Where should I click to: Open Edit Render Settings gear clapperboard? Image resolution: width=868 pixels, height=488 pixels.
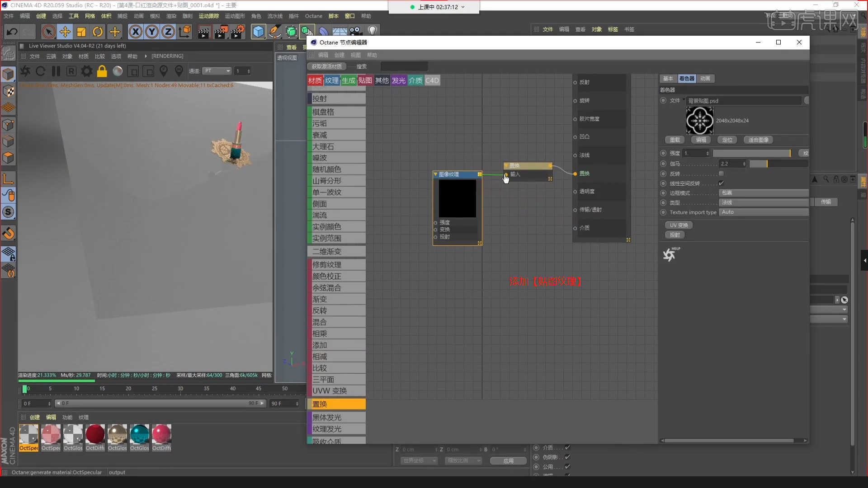[238, 32]
